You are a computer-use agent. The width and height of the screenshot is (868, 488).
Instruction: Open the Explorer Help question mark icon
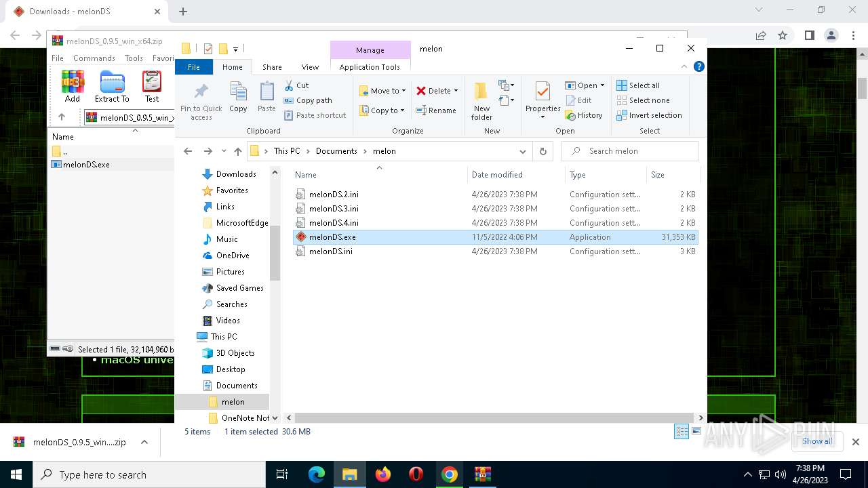pyautogui.click(x=699, y=66)
